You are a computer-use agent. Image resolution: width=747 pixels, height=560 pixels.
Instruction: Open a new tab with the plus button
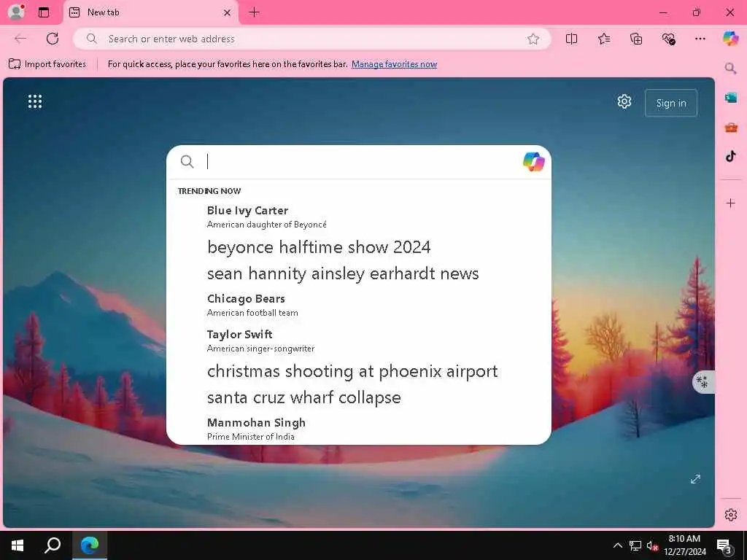(x=255, y=12)
